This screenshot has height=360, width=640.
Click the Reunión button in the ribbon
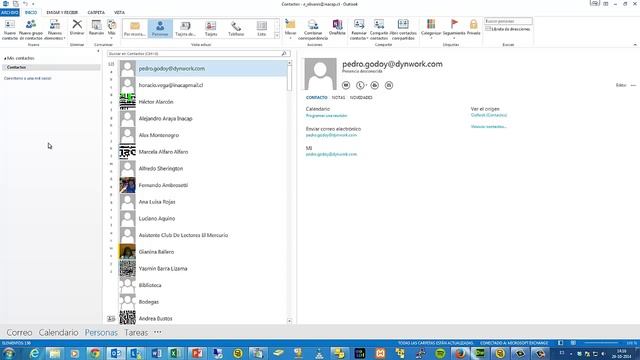pos(96,27)
